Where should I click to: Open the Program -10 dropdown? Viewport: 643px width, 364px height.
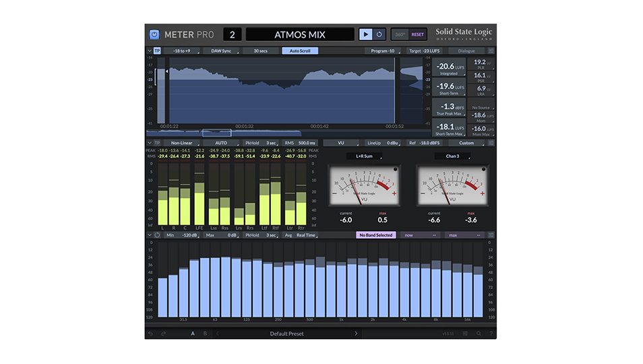point(383,51)
